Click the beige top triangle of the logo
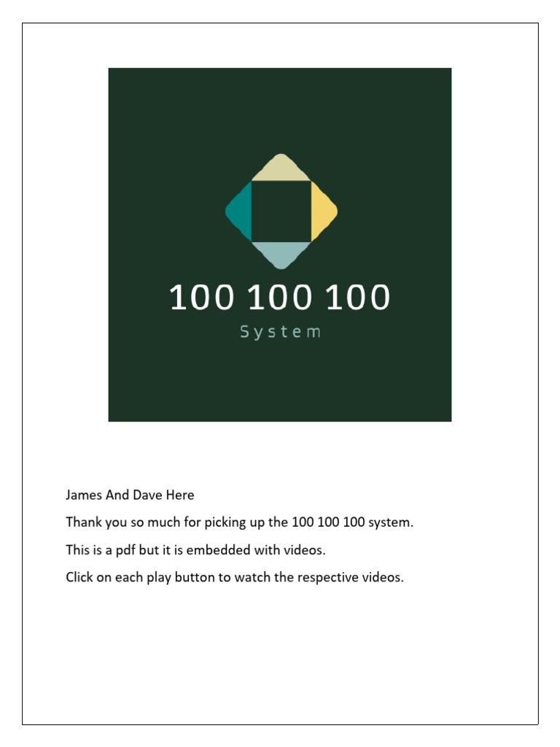 pyautogui.click(x=281, y=169)
